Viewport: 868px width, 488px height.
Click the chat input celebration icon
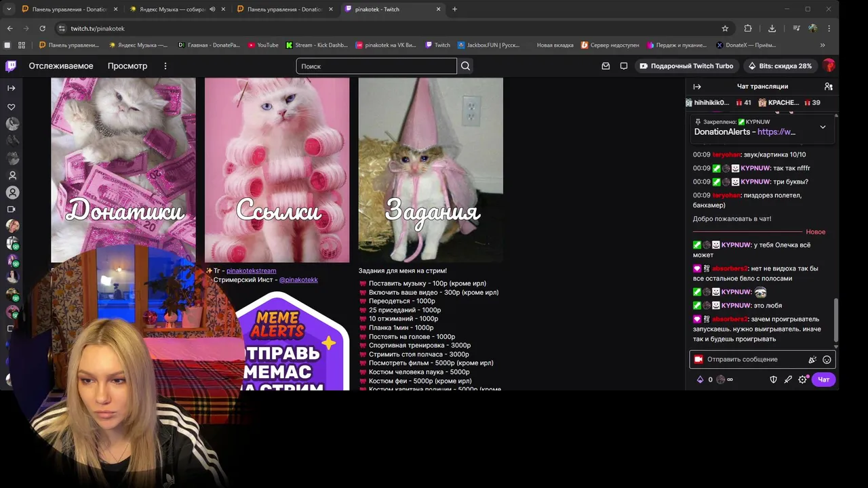point(812,360)
